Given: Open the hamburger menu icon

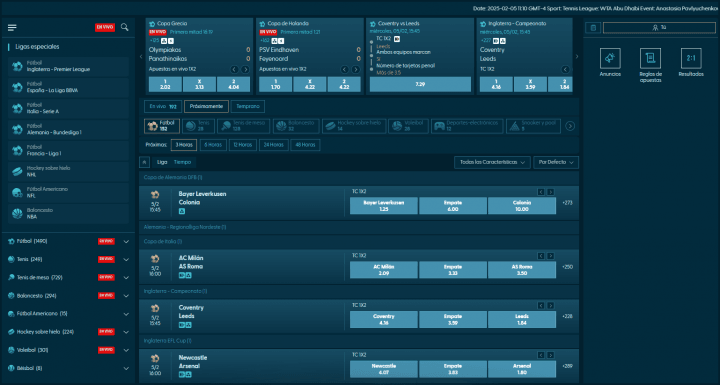Looking at the screenshot, I should point(12,28).
